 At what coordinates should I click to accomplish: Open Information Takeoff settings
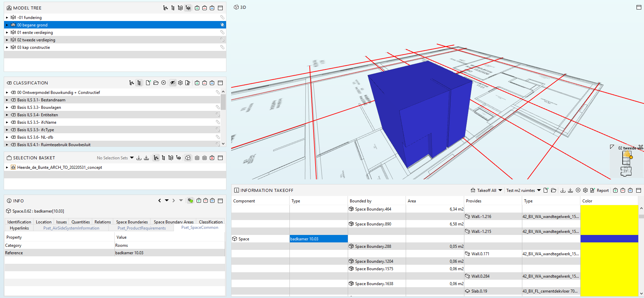pos(585,190)
